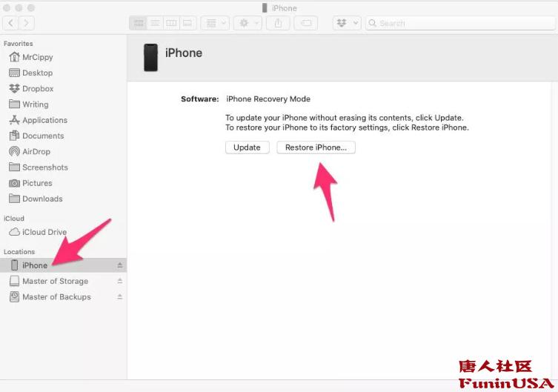The width and height of the screenshot is (558, 392).
Task: Click the magnifier icon in Search
Action: click(x=372, y=23)
